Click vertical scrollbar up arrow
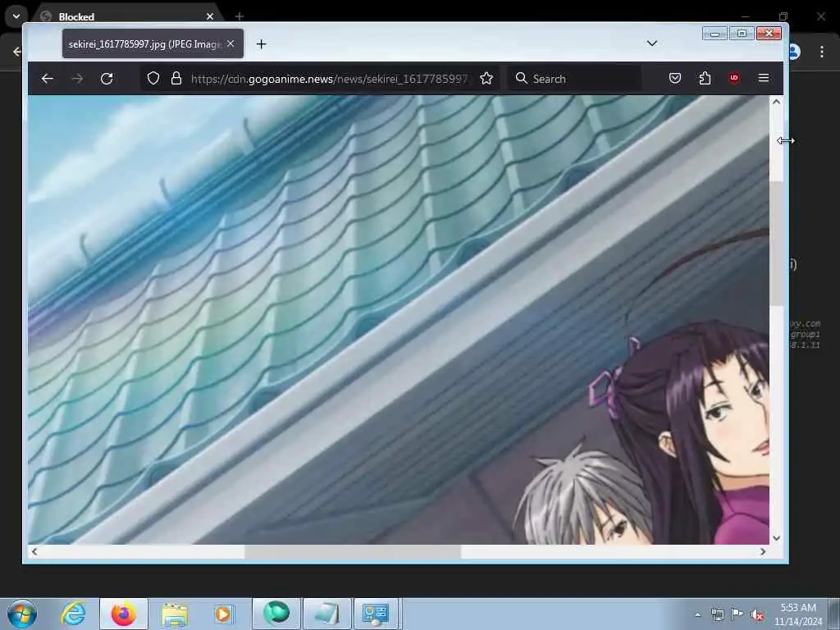The image size is (840, 630). (776, 102)
